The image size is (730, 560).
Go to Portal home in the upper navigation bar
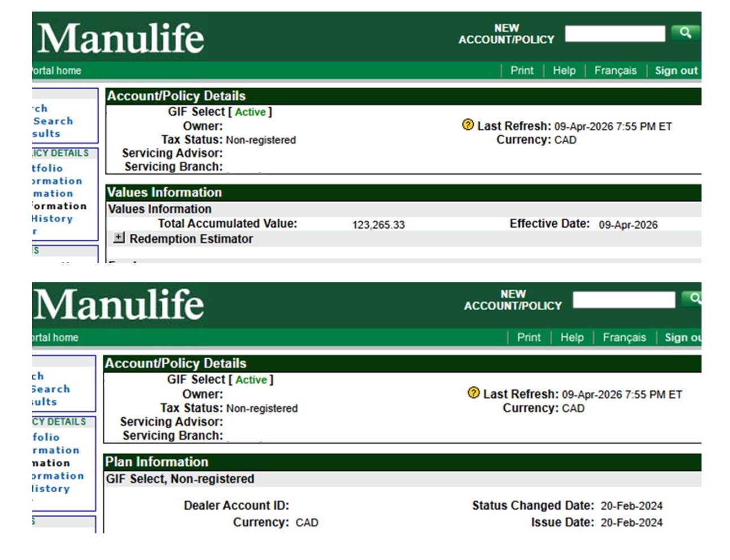[56, 71]
